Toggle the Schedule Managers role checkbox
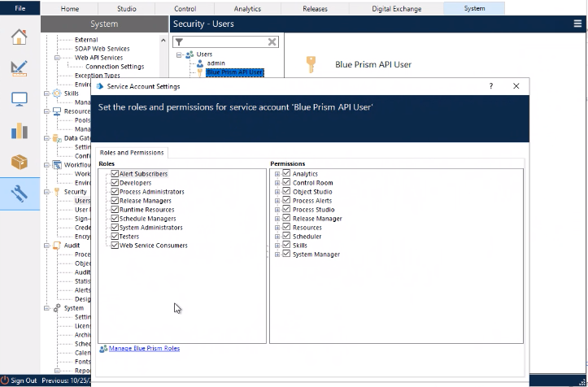The width and height of the screenshot is (588, 387). [x=115, y=219]
